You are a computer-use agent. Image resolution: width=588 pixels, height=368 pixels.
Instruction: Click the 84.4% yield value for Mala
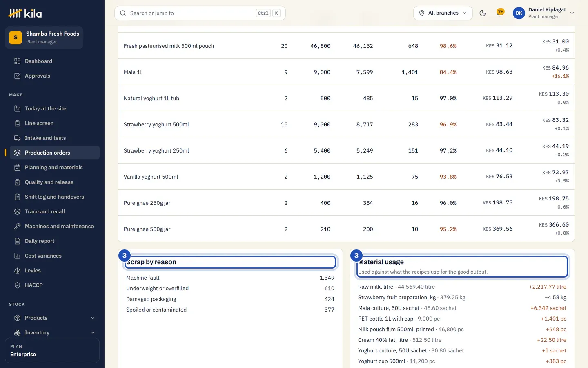pyautogui.click(x=448, y=72)
